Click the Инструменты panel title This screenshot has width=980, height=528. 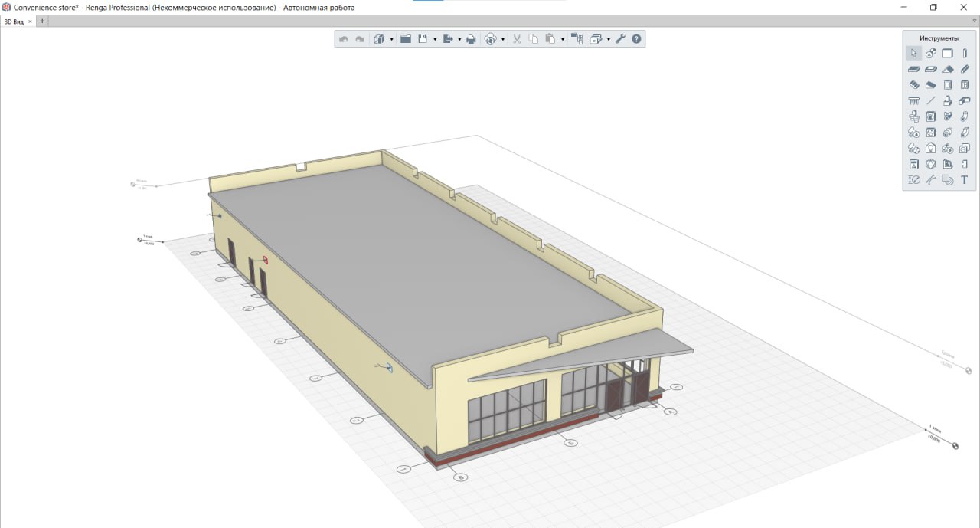[939, 38]
